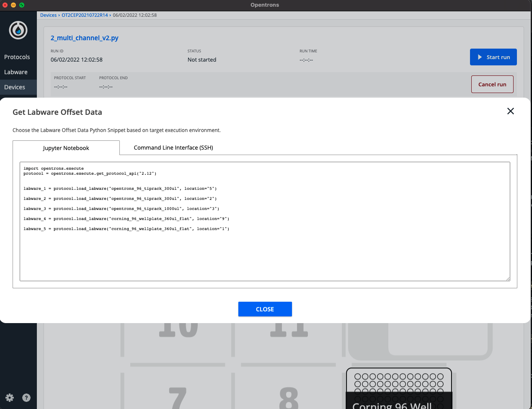Click the 'Not started' status value
Viewport: 532px width, 409px height.
(202, 60)
